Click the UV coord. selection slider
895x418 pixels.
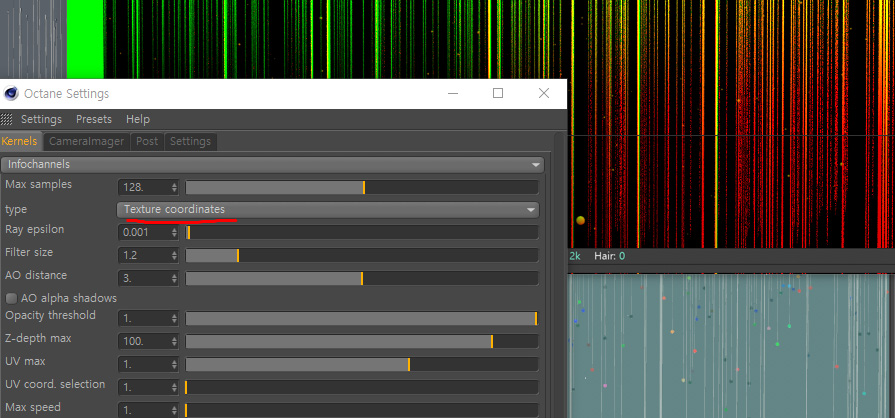pyautogui.click(x=362, y=387)
